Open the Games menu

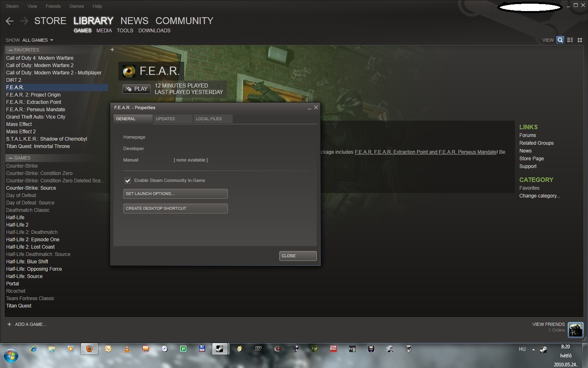tap(76, 6)
